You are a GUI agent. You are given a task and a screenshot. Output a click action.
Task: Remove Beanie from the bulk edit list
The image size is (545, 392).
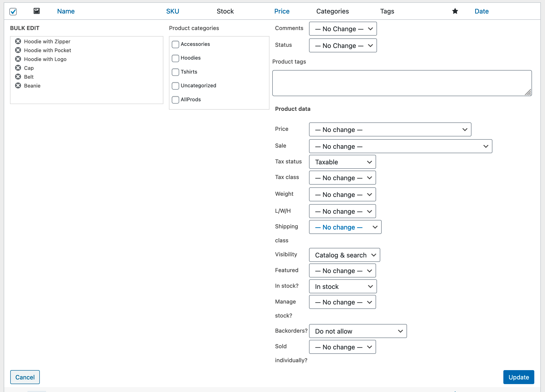[x=18, y=86]
